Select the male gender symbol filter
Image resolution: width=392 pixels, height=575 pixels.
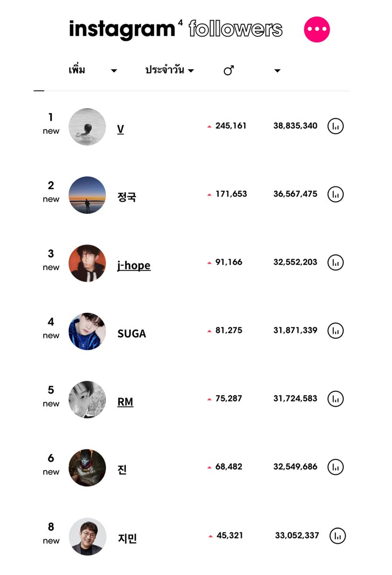click(x=229, y=71)
